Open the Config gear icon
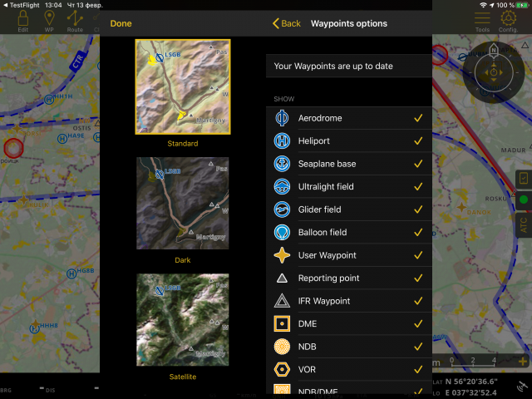 click(509, 21)
